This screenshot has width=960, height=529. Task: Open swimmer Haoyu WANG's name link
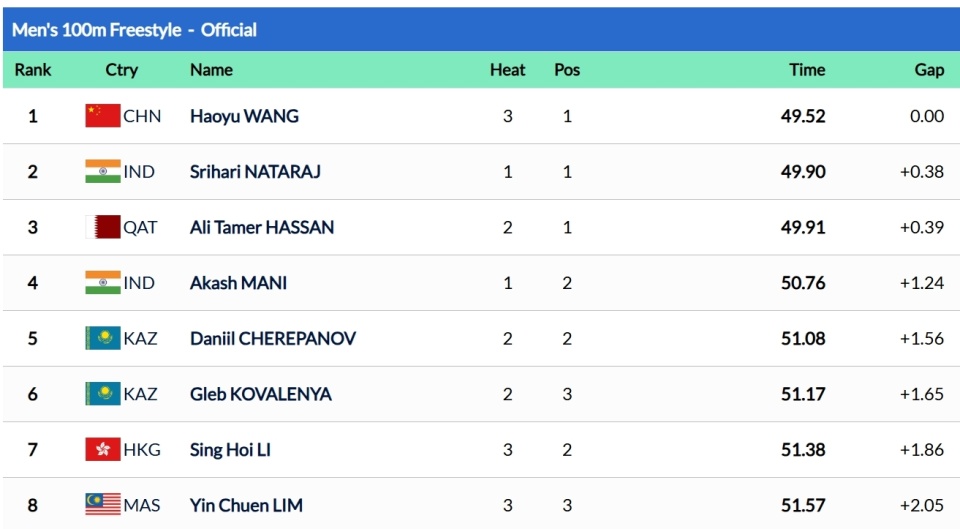(244, 116)
